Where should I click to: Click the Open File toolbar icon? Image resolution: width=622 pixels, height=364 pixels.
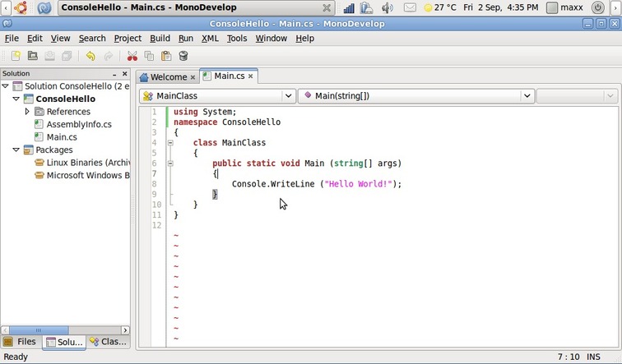pyautogui.click(x=33, y=56)
